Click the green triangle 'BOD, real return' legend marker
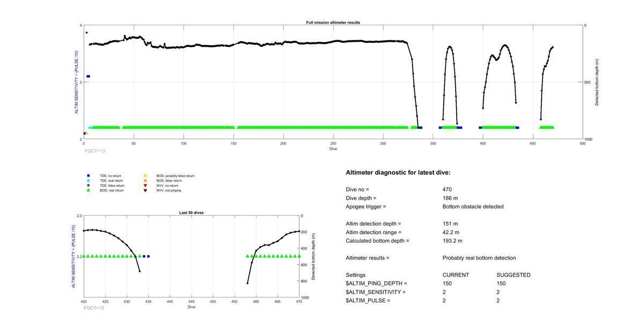644x334 pixels. (89, 190)
